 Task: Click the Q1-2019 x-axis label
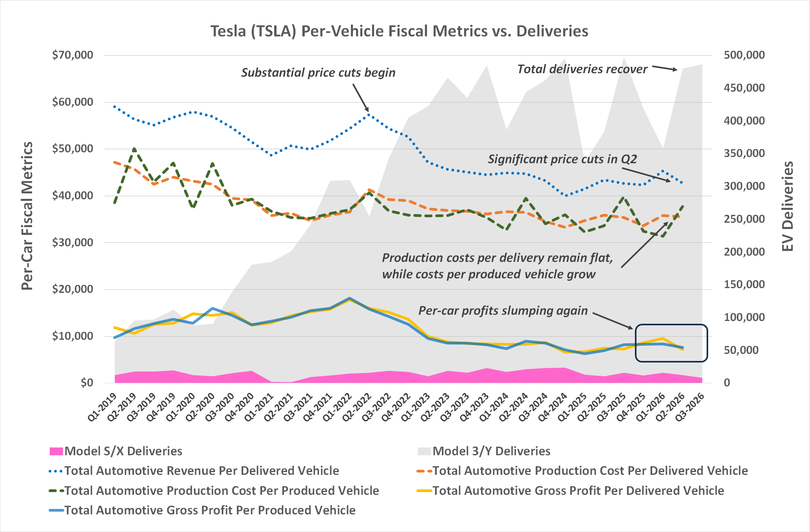(x=102, y=408)
